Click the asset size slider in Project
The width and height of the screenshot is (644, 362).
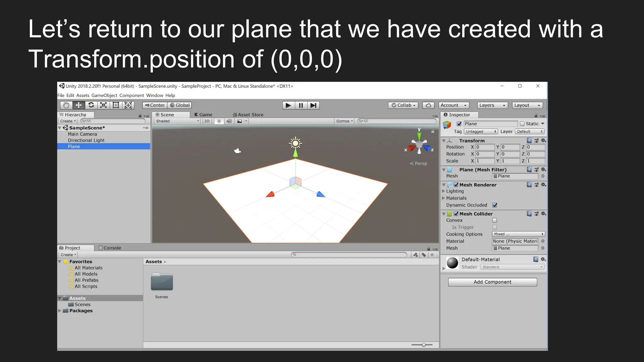[x=422, y=345]
